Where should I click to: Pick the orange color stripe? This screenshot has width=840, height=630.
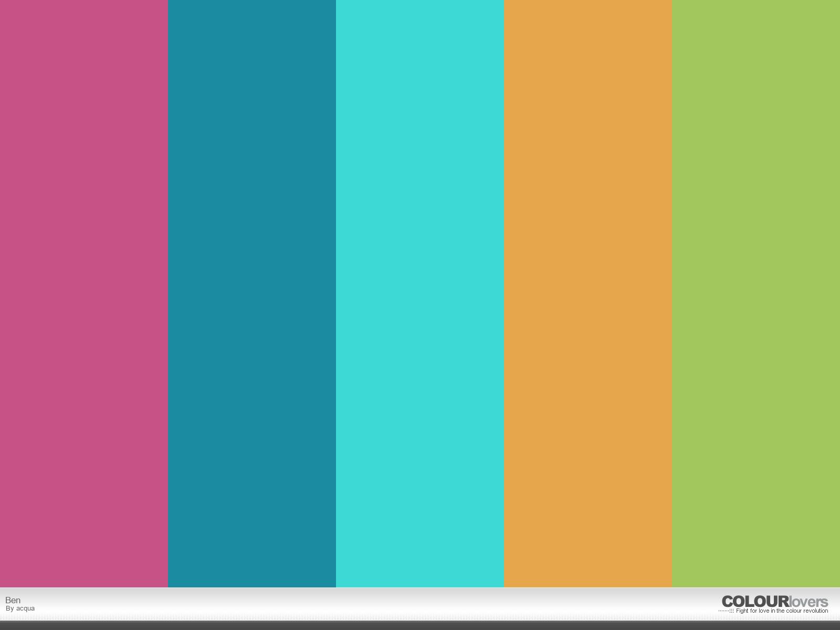(x=588, y=293)
